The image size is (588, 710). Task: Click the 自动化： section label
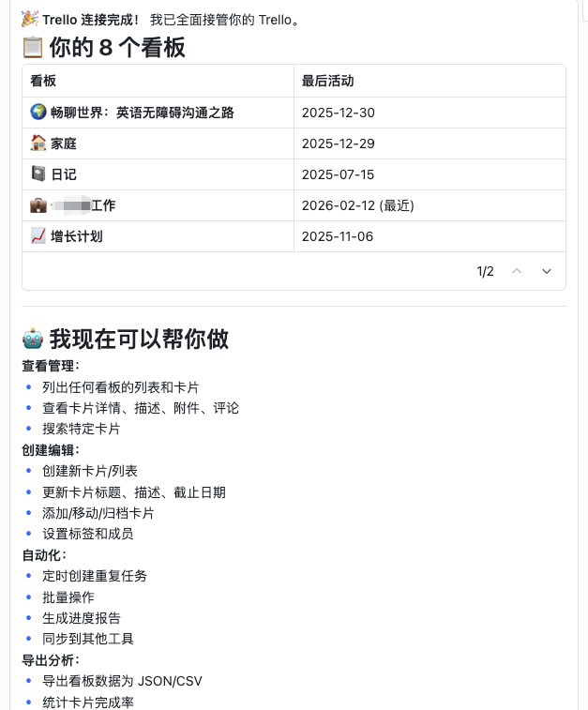[x=44, y=555]
